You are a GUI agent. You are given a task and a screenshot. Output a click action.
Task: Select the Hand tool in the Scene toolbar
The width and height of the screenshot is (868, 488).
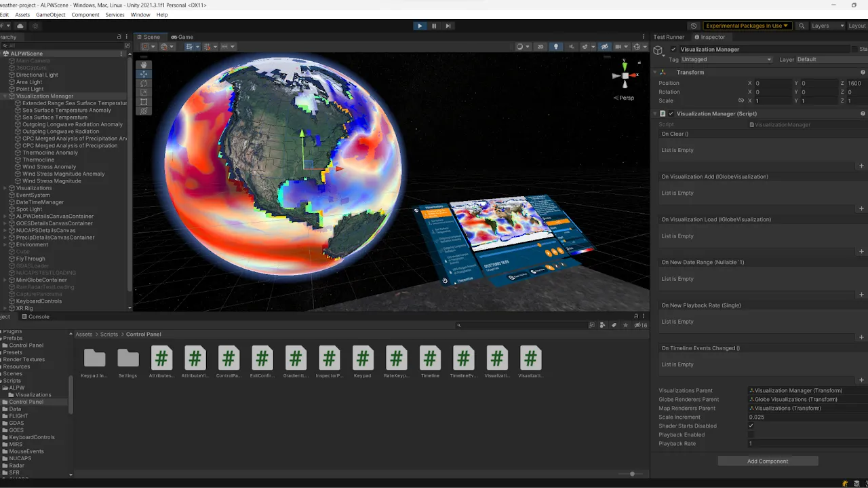(144, 65)
